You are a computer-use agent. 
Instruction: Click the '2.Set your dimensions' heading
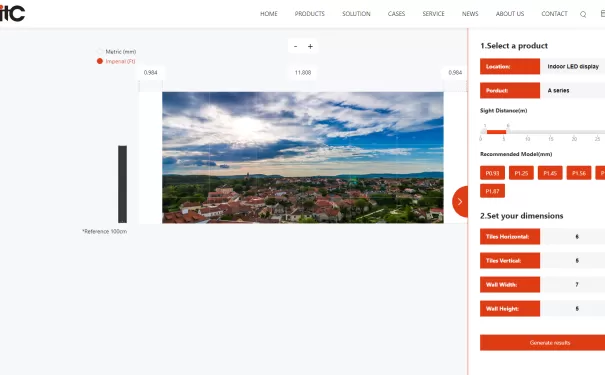522,216
